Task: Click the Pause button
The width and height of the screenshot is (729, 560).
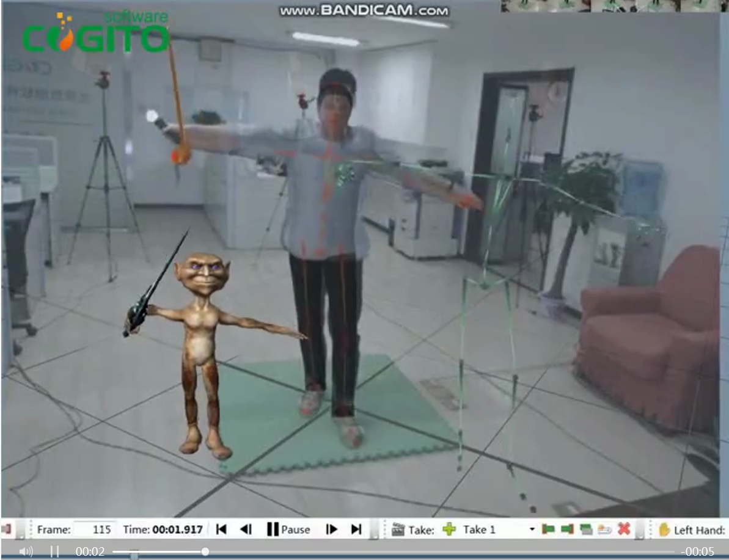Action: click(288, 529)
